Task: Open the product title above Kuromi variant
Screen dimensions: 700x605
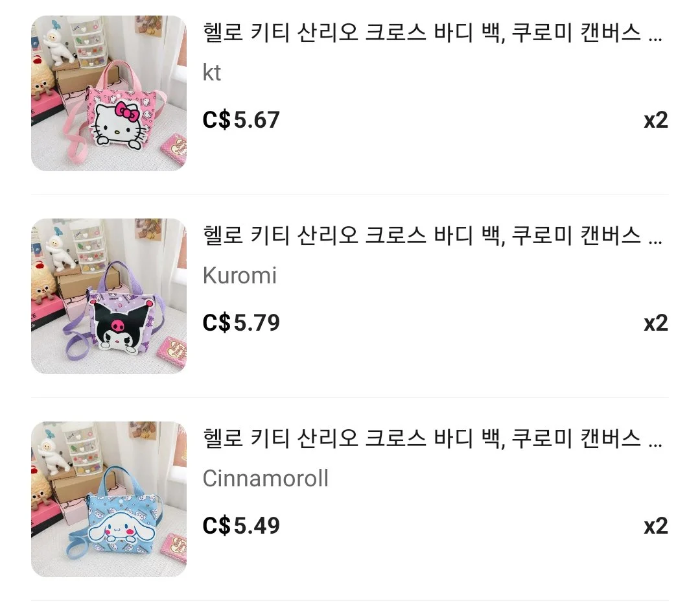Action: pyautogui.click(x=432, y=235)
